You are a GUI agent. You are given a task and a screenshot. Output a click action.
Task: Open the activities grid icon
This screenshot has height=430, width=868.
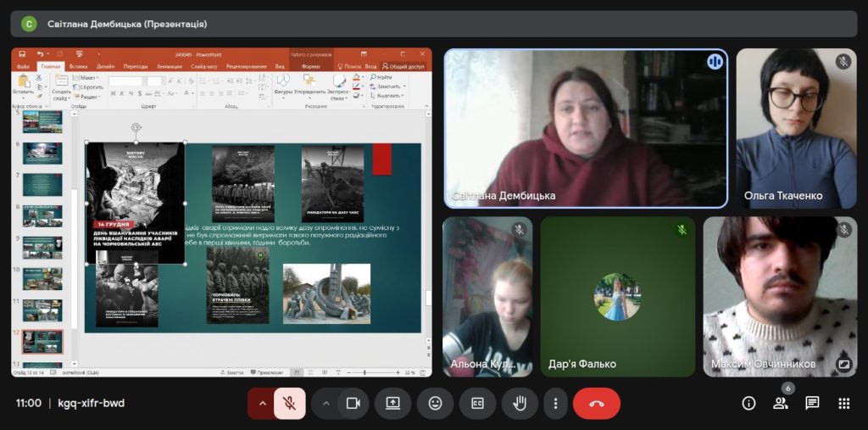[843, 404]
